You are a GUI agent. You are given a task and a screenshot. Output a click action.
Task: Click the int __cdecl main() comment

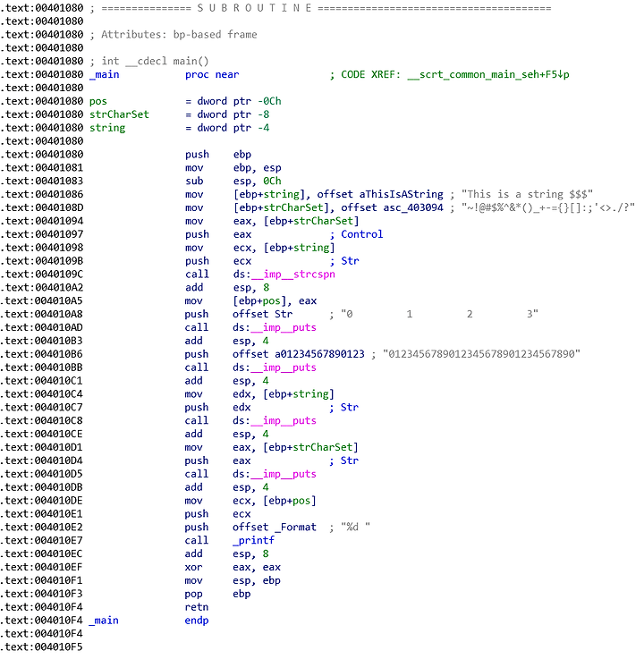(x=149, y=61)
